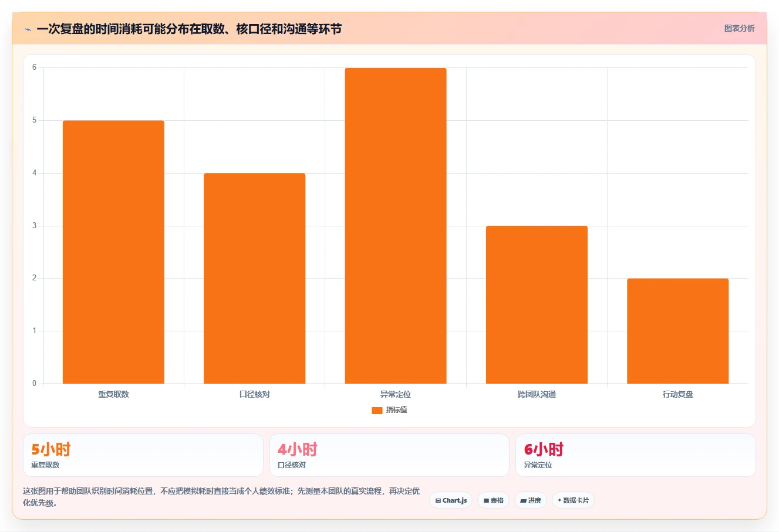The height and width of the screenshot is (532, 779).
Task: Click the 5小时 stat card value
Action: pos(51,449)
